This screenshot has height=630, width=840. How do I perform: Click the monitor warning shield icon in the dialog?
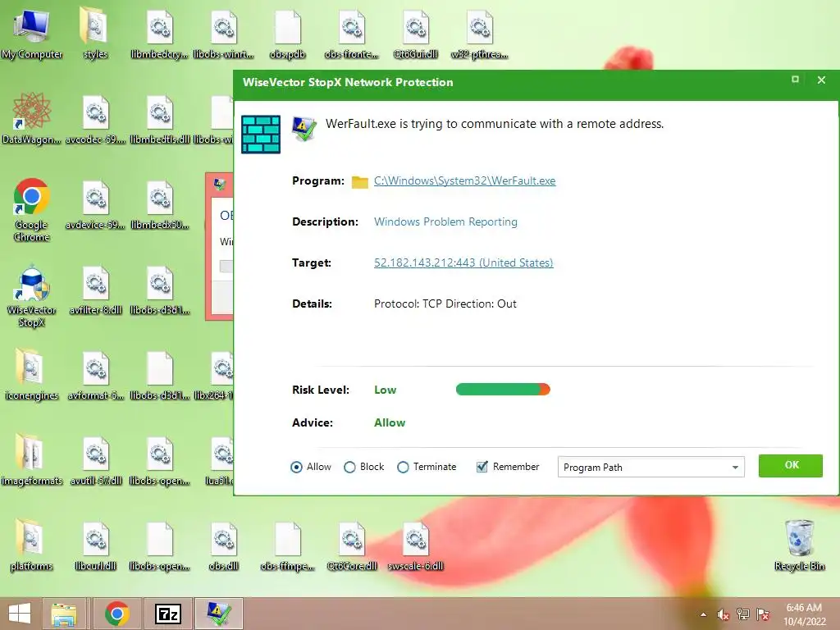pos(304,129)
